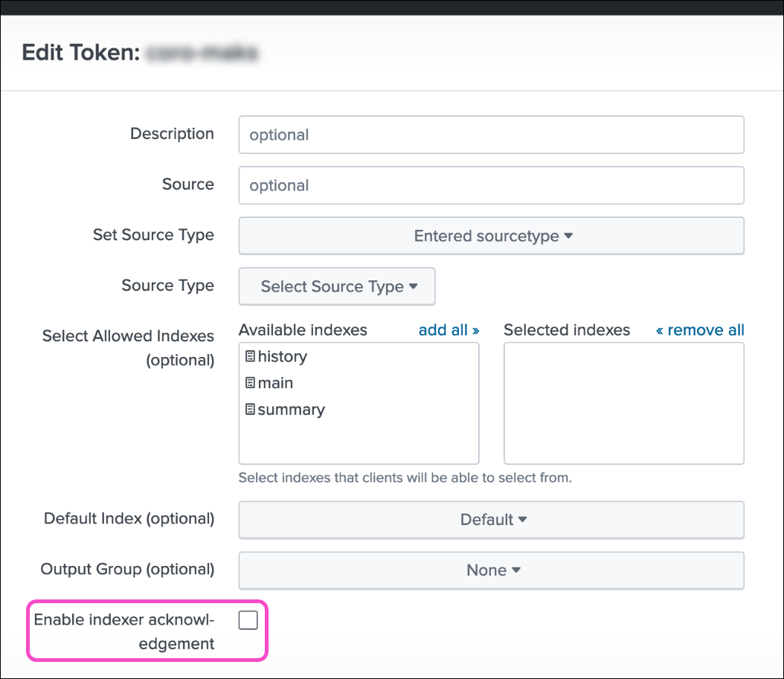Open the Select Source Type dropdown

(336, 286)
